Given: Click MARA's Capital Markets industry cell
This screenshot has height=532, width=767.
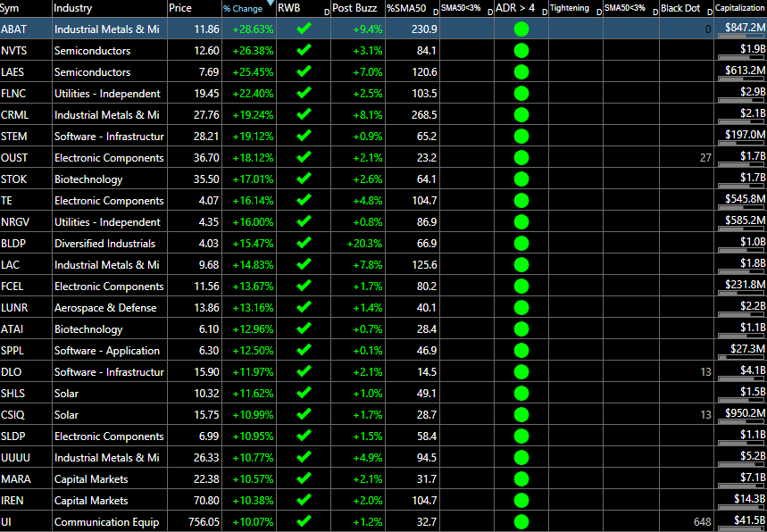Looking at the screenshot, I should click(x=110, y=479).
